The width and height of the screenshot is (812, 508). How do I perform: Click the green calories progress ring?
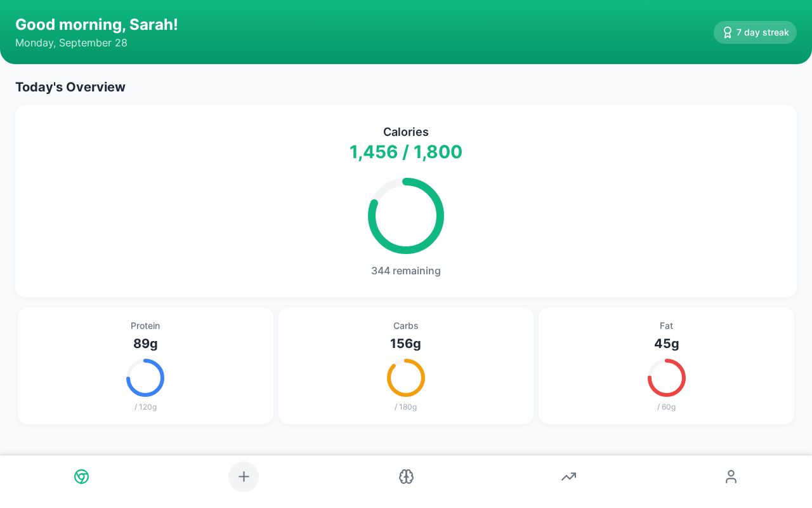406,216
